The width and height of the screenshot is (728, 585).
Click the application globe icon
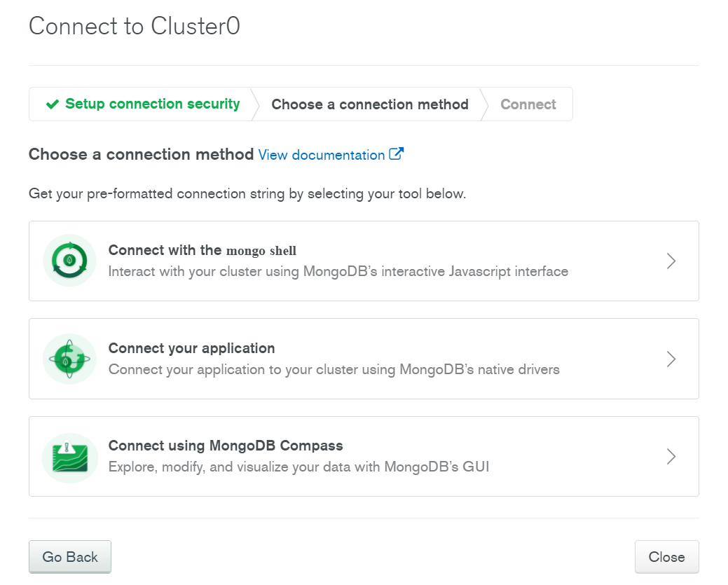pos(69,359)
